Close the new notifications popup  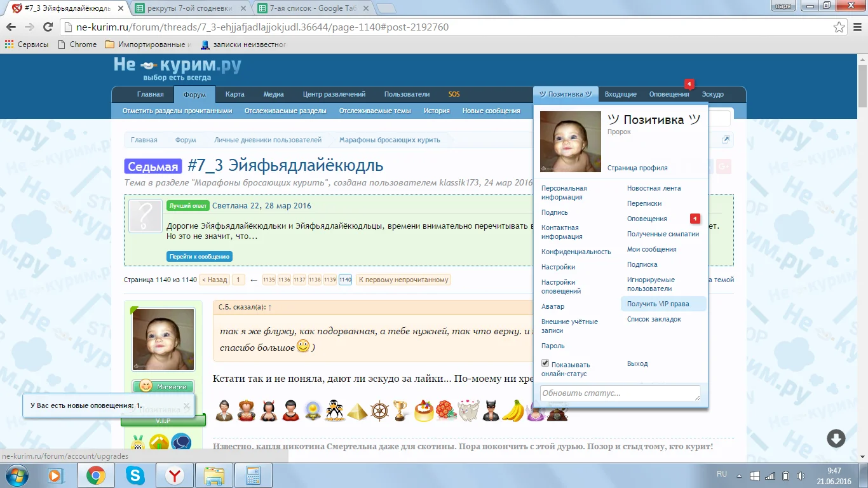tap(186, 405)
